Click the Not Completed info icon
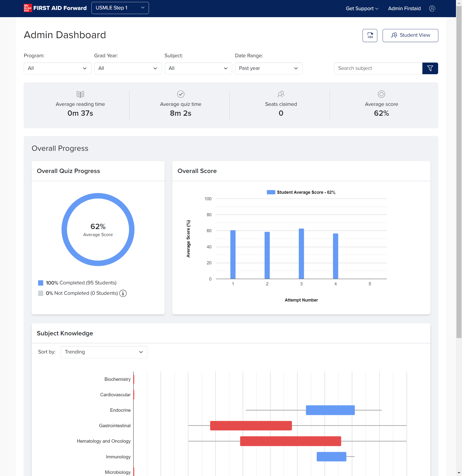The width and height of the screenshot is (462, 476). (123, 293)
